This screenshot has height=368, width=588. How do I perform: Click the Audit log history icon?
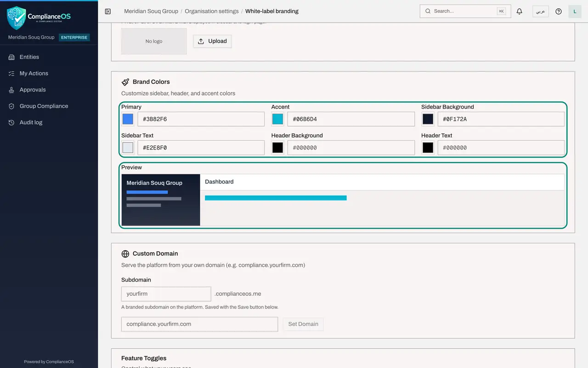pos(11,122)
